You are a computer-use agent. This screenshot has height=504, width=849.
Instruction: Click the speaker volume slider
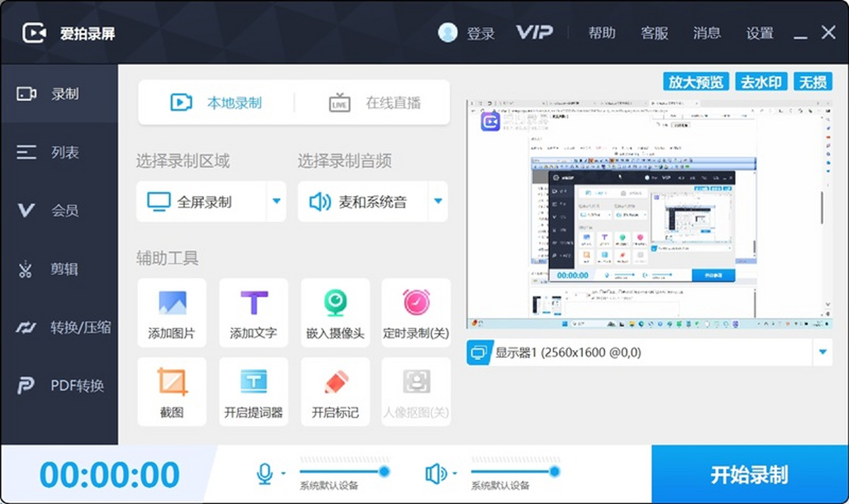tap(515, 471)
